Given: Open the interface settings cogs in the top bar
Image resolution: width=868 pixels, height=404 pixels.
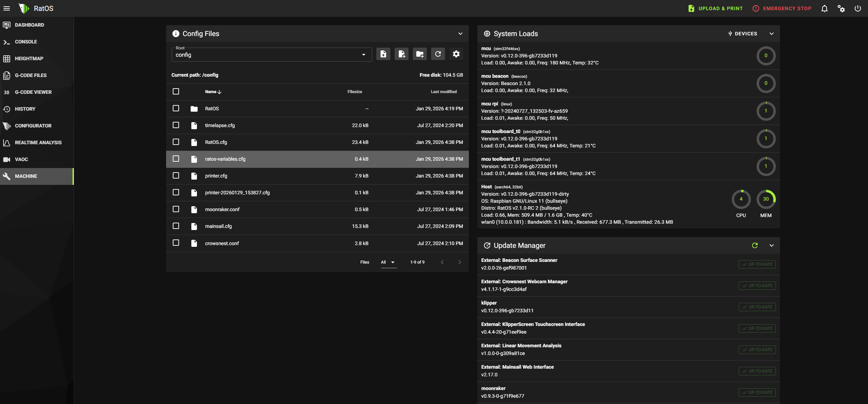Looking at the screenshot, I should point(841,8).
